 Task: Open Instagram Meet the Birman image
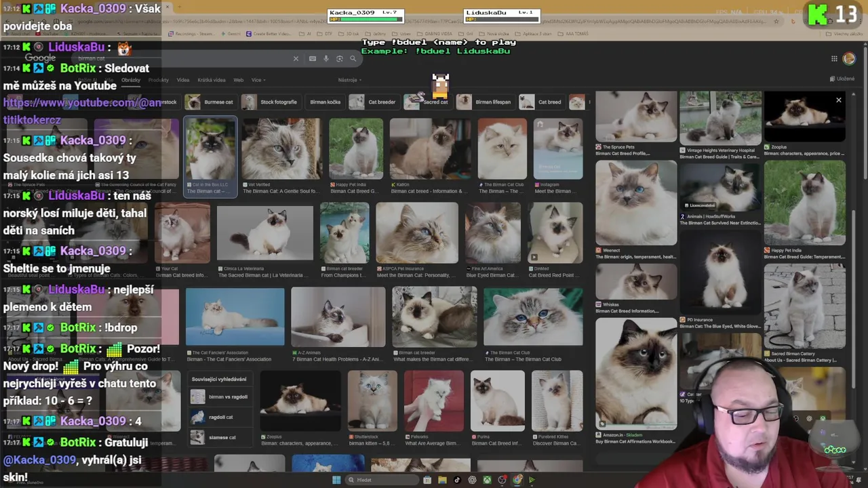pyautogui.click(x=557, y=149)
